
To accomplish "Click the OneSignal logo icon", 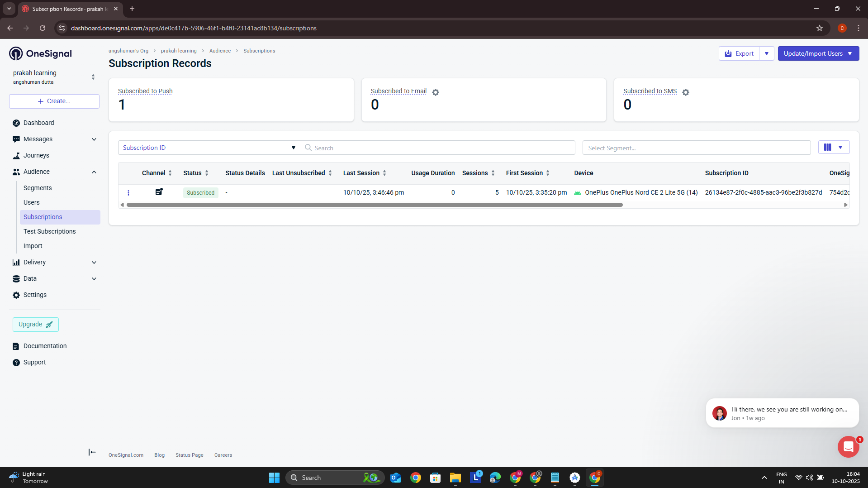I will 16,53.
